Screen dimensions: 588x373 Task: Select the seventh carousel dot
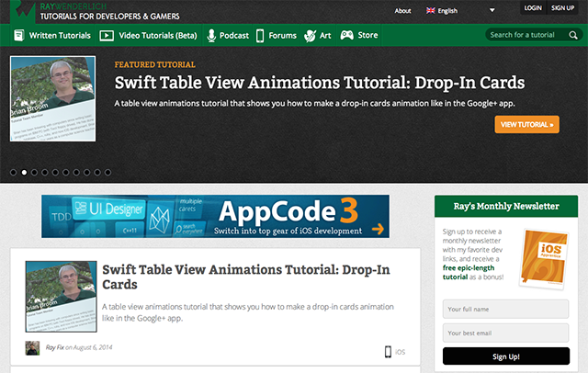pyautogui.click(x=76, y=173)
